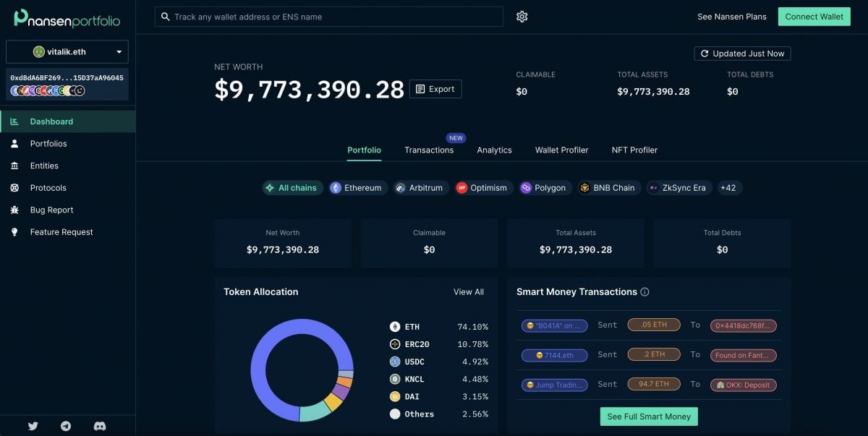
Task: Open the NFT Profiler tab
Action: 634,150
